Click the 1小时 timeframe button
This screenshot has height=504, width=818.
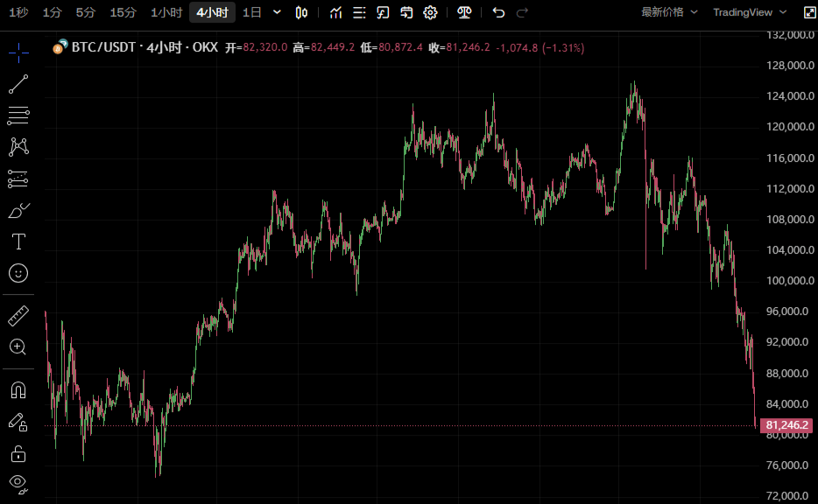coord(166,12)
